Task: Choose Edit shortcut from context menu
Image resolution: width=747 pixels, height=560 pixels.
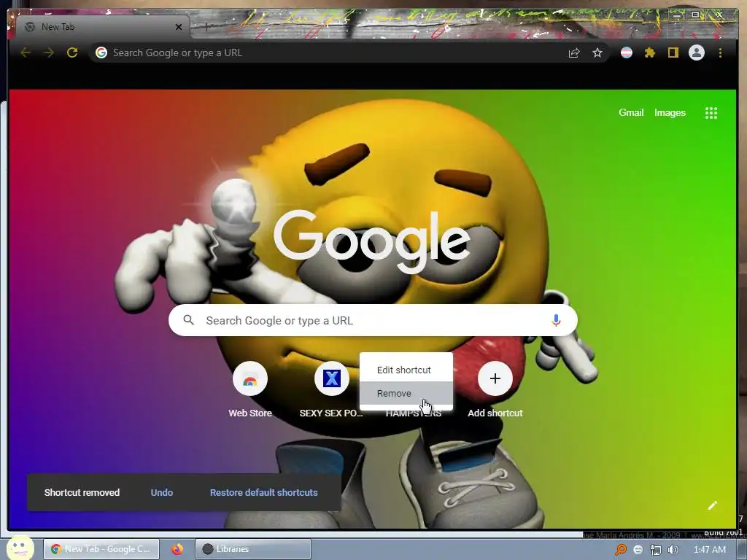Action: pyautogui.click(x=406, y=370)
